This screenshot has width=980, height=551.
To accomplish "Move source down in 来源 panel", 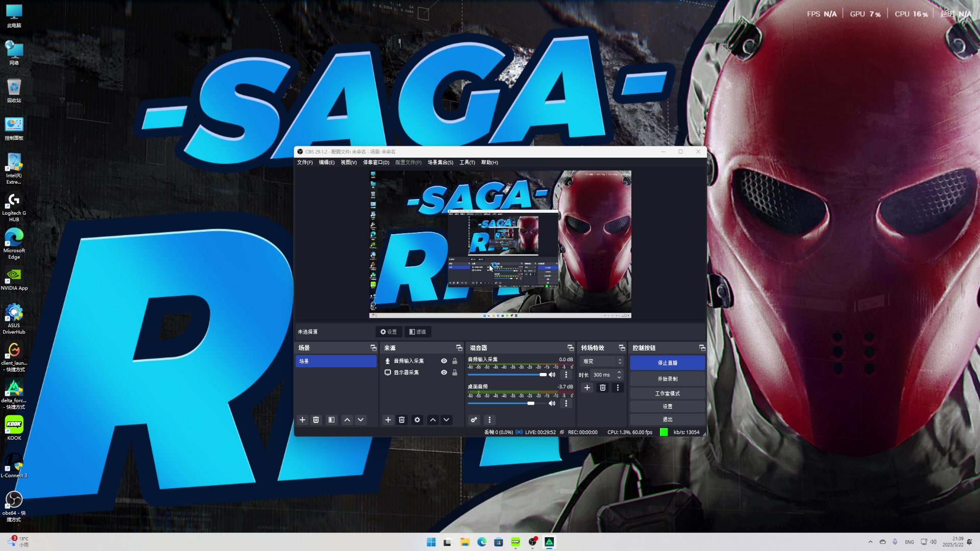I will point(446,420).
